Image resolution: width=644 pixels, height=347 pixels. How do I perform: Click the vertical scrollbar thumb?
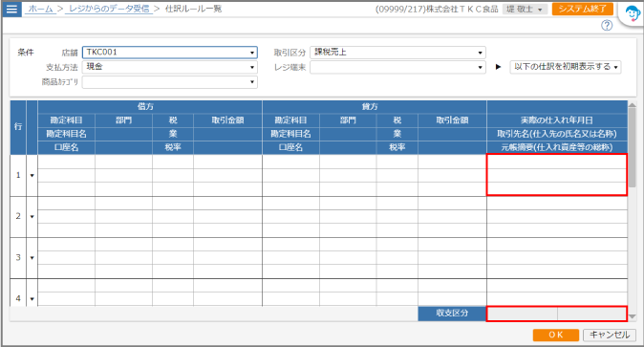pos(633,147)
